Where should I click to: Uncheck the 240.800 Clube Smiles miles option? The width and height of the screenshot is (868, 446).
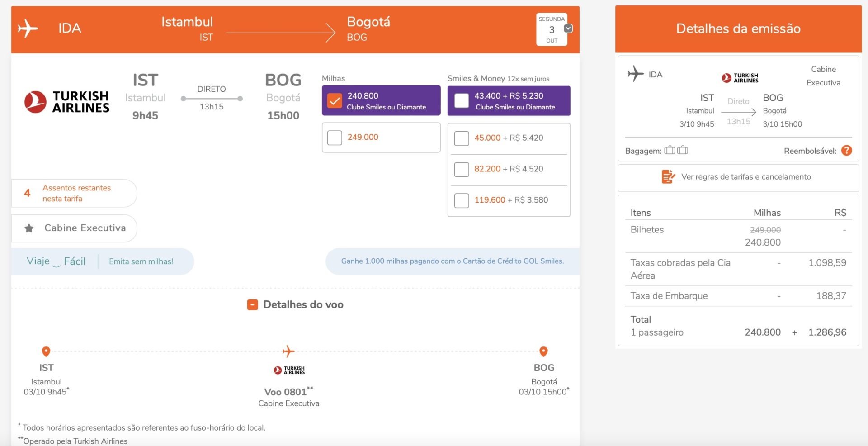pyautogui.click(x=335, y=101)
